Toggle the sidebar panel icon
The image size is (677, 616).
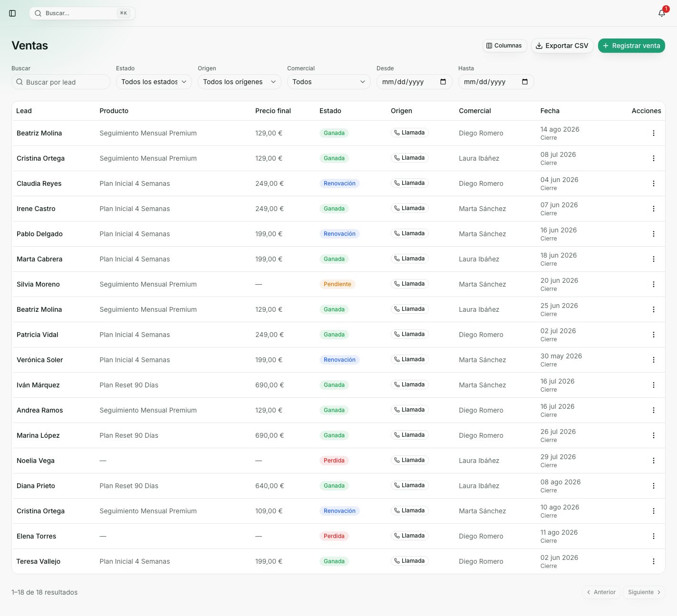12,13
